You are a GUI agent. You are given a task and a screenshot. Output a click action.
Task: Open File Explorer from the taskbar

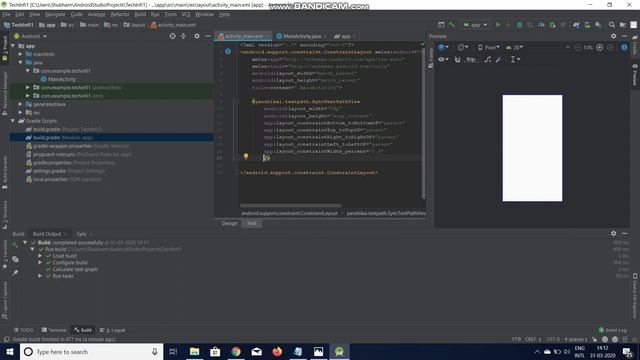click(x=194, y=351)
